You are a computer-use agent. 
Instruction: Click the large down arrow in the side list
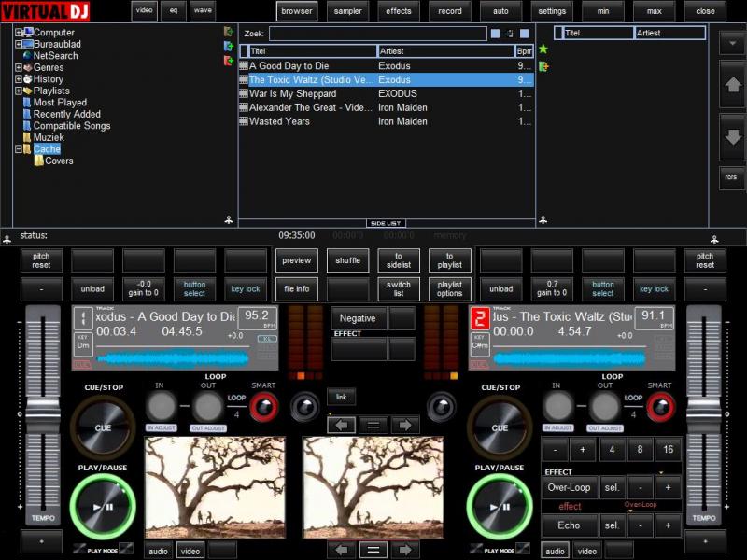(x=732, y=137)
